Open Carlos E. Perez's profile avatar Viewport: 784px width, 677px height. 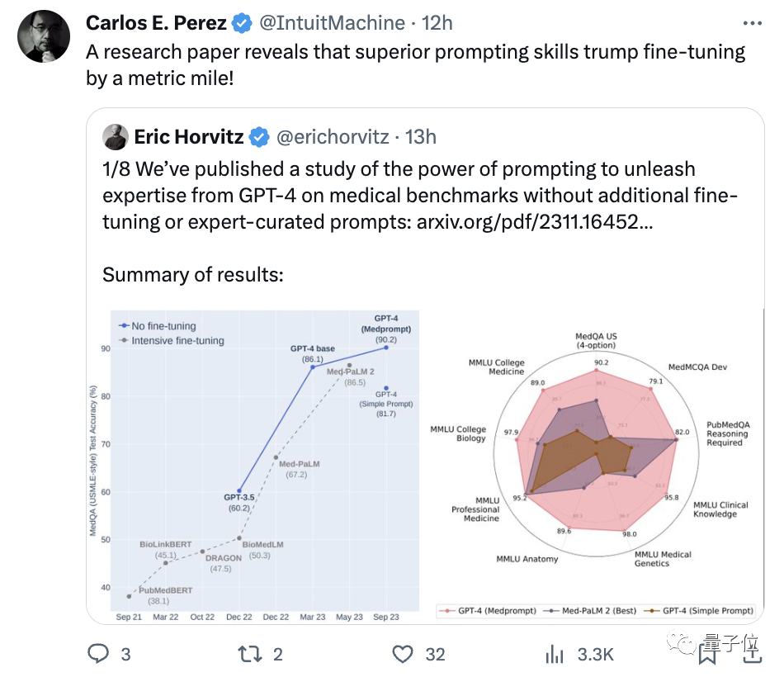click(x=44, y=36)
